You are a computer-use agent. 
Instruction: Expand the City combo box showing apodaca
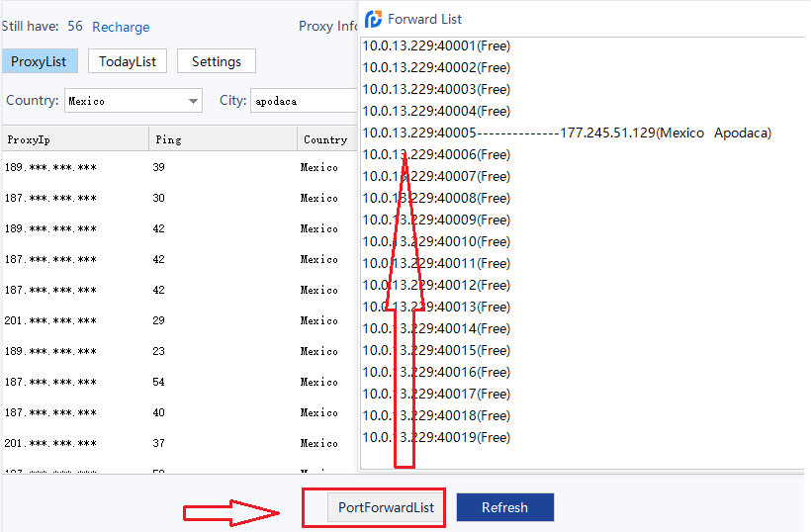[x=302, y=101]
